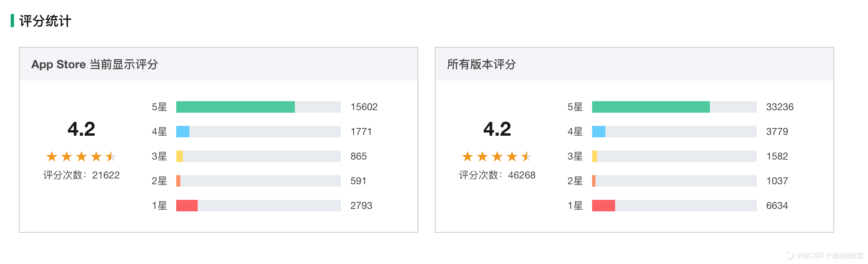This screenshot has width=868, height=264.
Task: Click 评分次数：46268 text
Action: (x=497, y=175)
